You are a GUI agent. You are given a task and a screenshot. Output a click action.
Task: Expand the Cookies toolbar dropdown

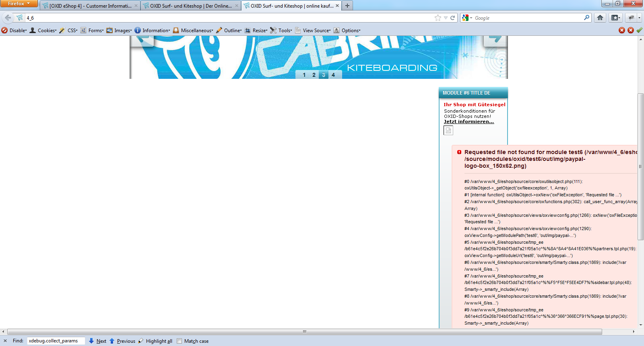pyautogui.click(x=43, y=31)
